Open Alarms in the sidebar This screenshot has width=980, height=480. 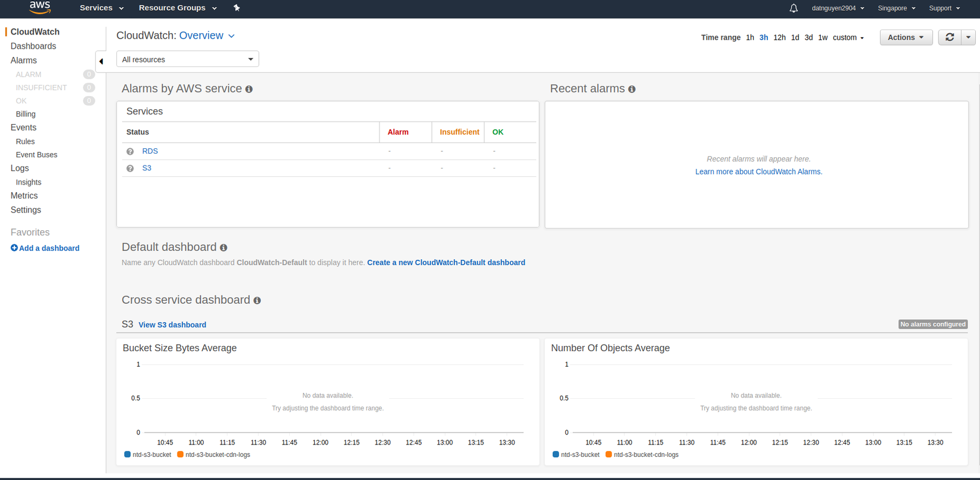24,61
